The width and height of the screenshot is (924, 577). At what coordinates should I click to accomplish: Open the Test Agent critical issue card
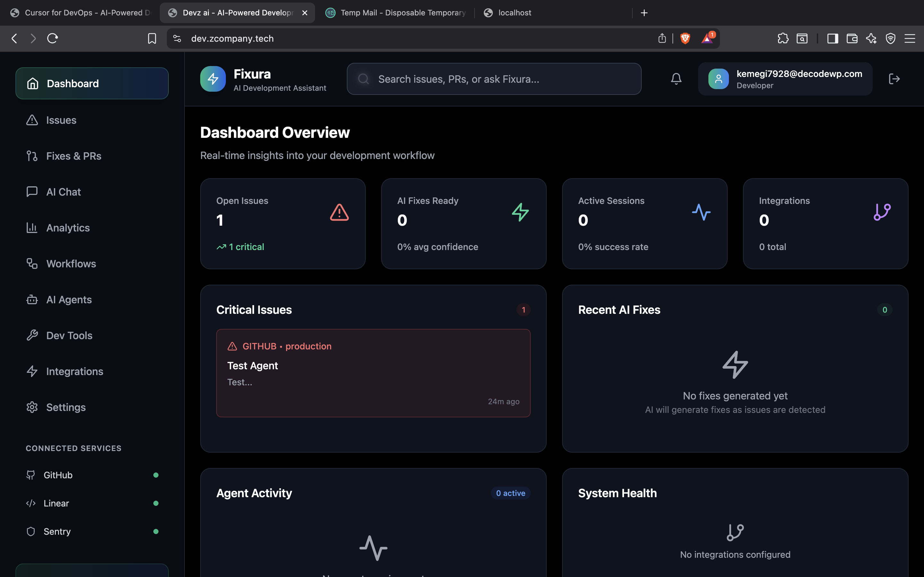[373, 373]
